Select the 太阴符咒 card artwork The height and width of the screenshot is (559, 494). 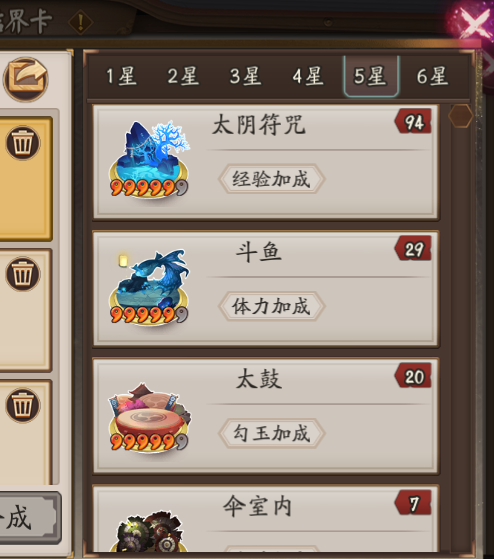click(149, 159)
